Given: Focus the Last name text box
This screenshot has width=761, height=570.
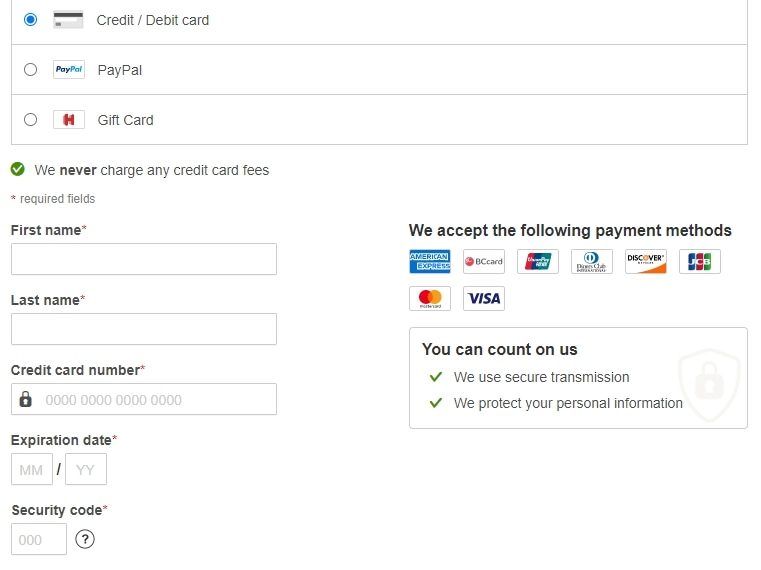Looking at the screenshot, I should (143, 329).
